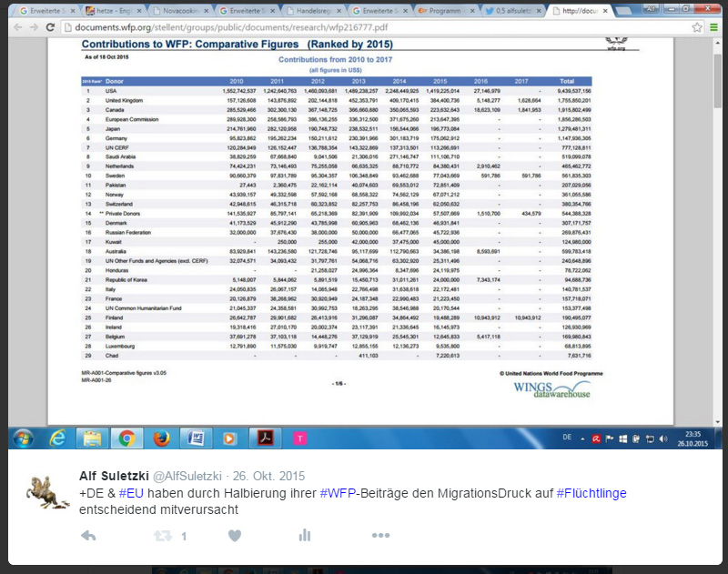Screen dimensions: 728x574
Task: Bookmark this page with the star icon
Action: pos(697,27)
